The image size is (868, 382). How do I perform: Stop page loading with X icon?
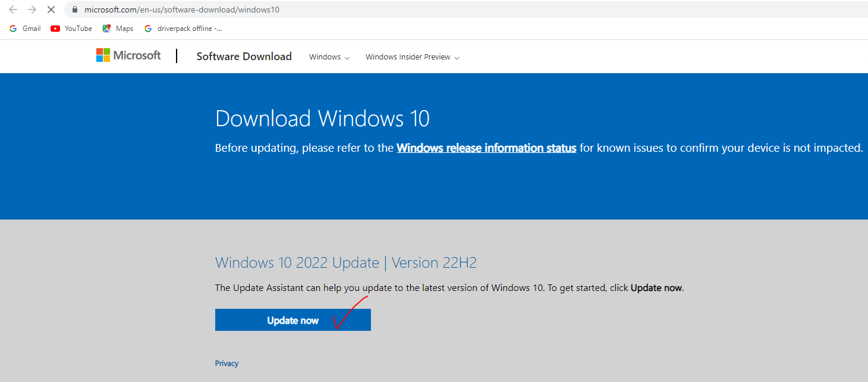51,10
